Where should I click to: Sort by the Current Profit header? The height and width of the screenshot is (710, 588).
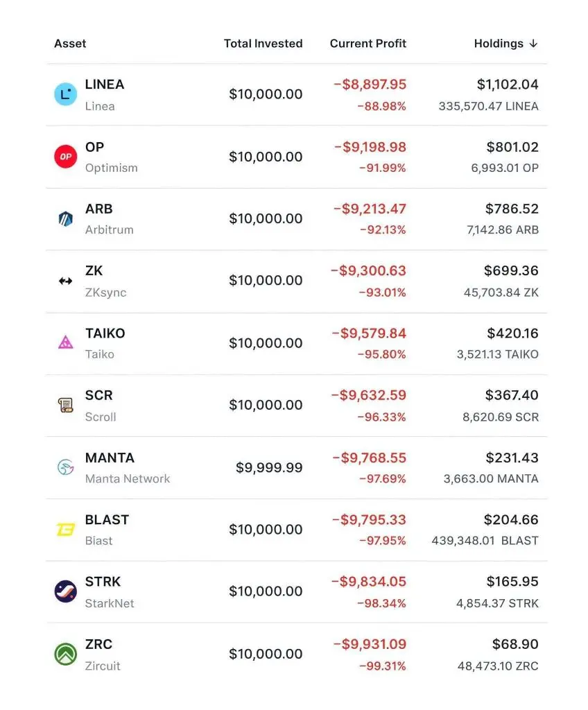(x=367, y=43)
